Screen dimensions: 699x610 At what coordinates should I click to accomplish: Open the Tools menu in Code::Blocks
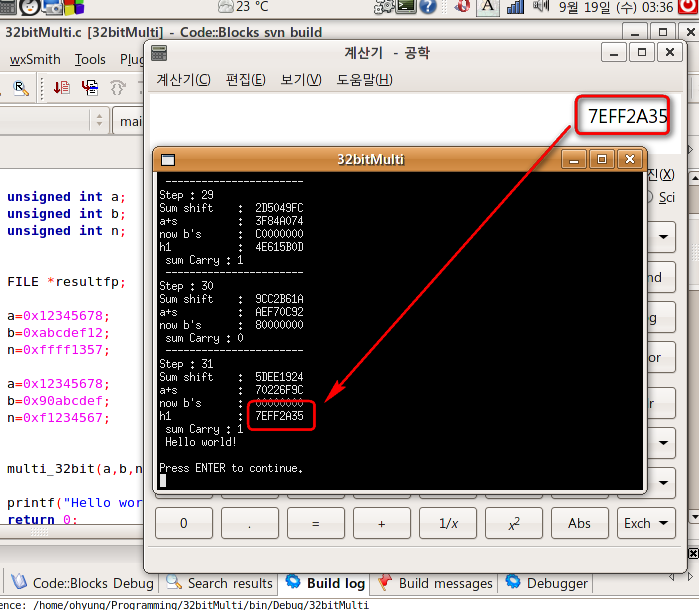point(90,59)
